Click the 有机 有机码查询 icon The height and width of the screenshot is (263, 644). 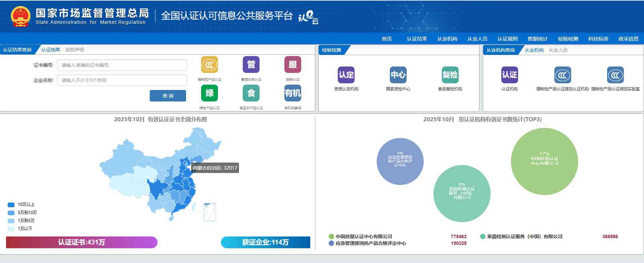coord(292,93)
